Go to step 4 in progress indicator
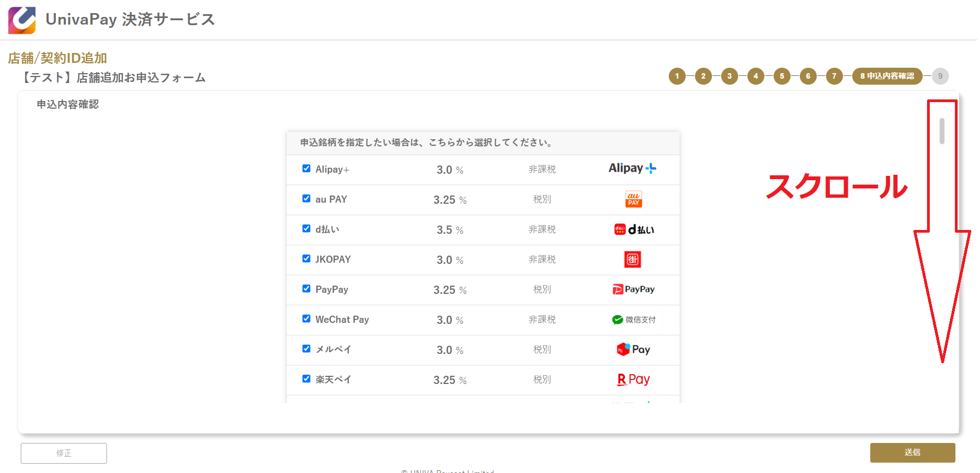Viewport: 980px width, 473px height. click(756, 76)
